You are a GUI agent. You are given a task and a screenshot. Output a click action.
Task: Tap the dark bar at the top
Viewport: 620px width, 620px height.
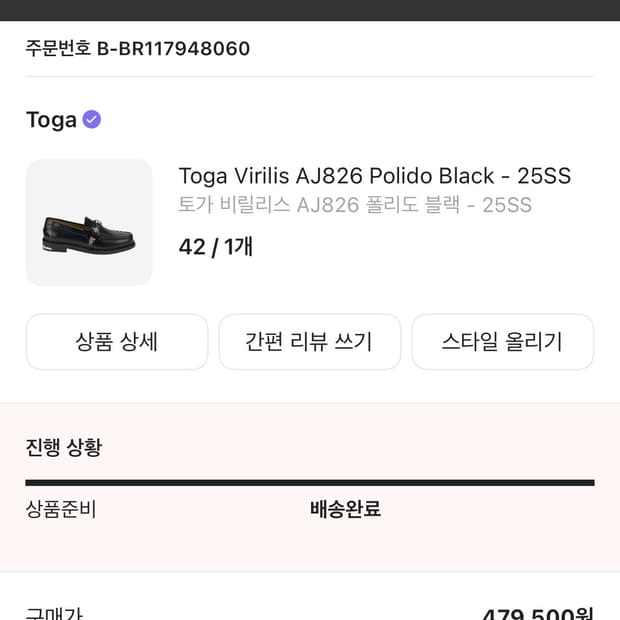point(310,10)
